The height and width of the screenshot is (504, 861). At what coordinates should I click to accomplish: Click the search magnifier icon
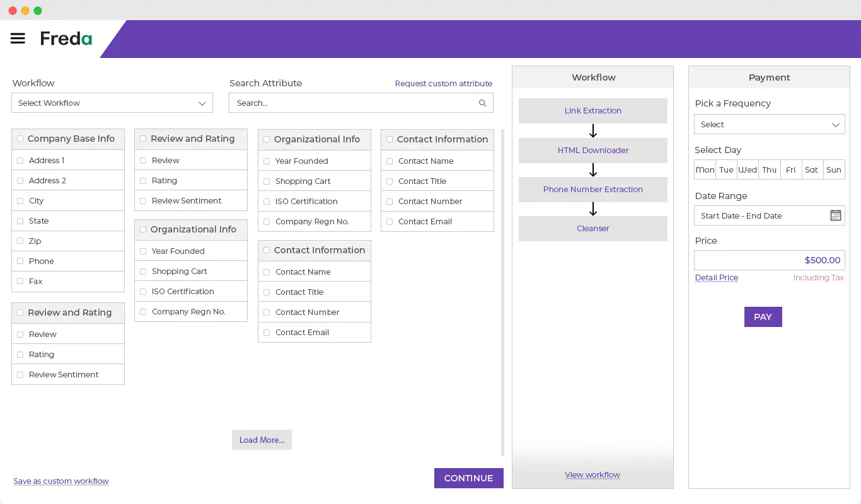[x=482, y=103]
